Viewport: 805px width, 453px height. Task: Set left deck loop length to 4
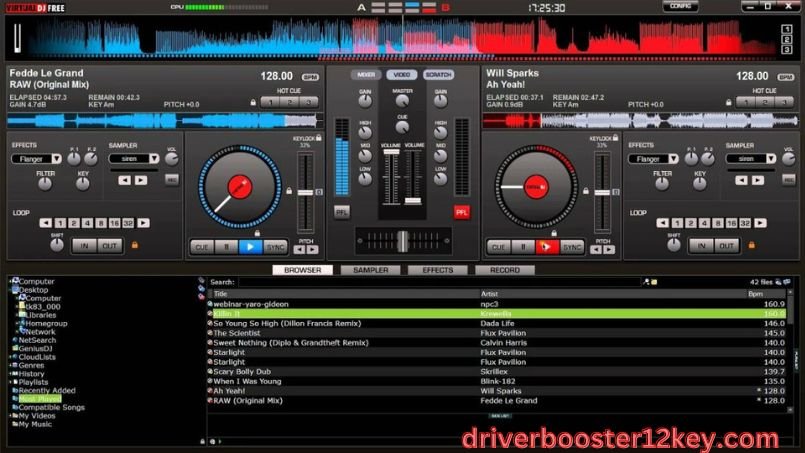click(x=87, y=223)
